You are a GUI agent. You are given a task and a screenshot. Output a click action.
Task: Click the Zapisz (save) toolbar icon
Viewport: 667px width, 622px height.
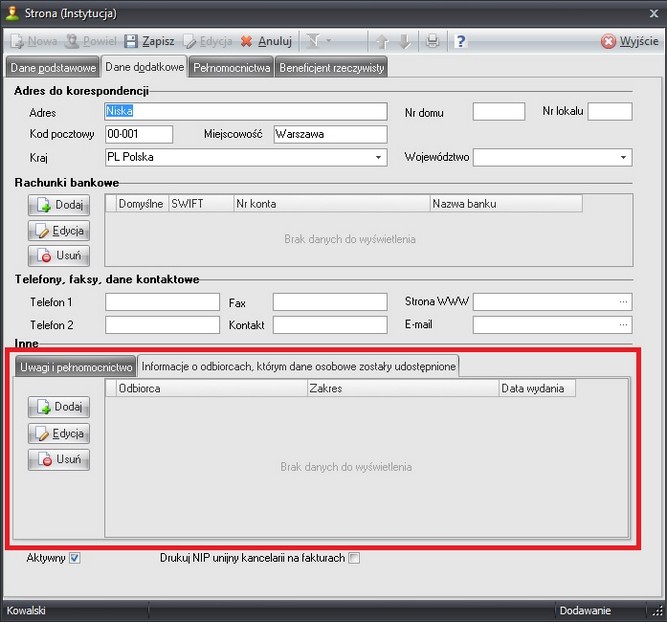[131, 42]
